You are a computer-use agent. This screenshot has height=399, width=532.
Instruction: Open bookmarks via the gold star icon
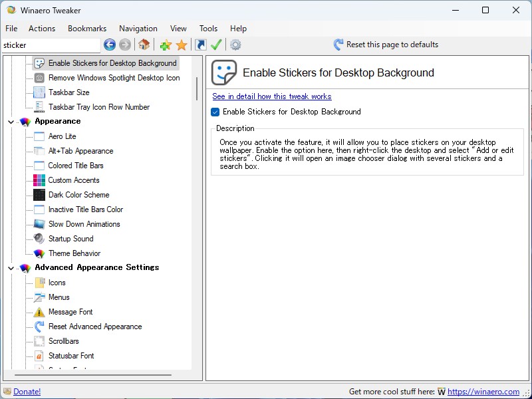pyautogui.click(x=182, y=45)
